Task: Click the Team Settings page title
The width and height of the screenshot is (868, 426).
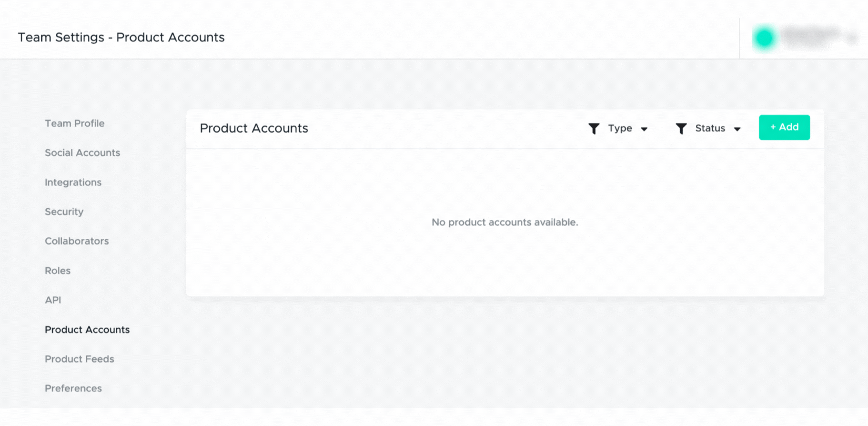Action: [121, 37]
